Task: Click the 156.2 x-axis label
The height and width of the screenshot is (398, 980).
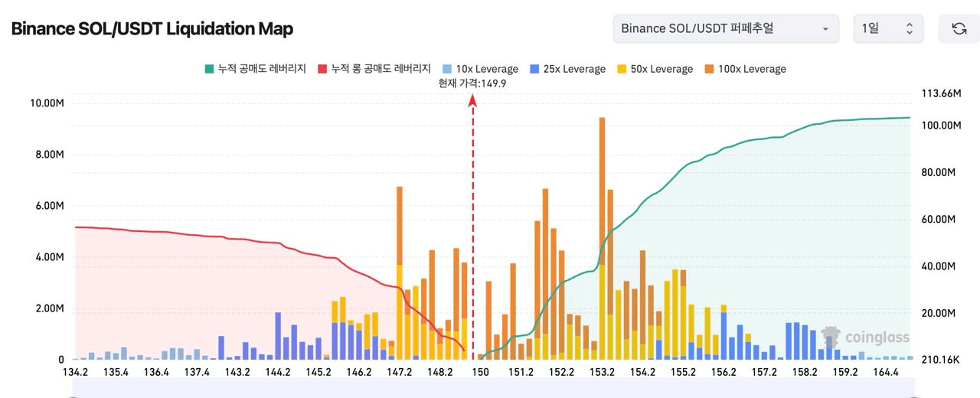Action: click(724, 373)
